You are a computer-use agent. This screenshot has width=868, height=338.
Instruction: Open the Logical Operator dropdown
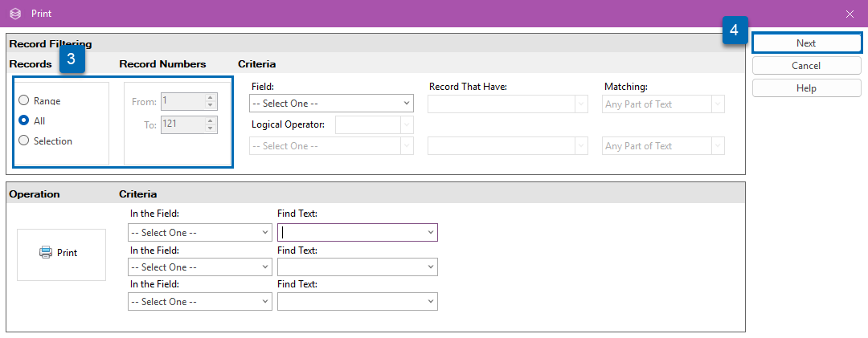[375, 125]
